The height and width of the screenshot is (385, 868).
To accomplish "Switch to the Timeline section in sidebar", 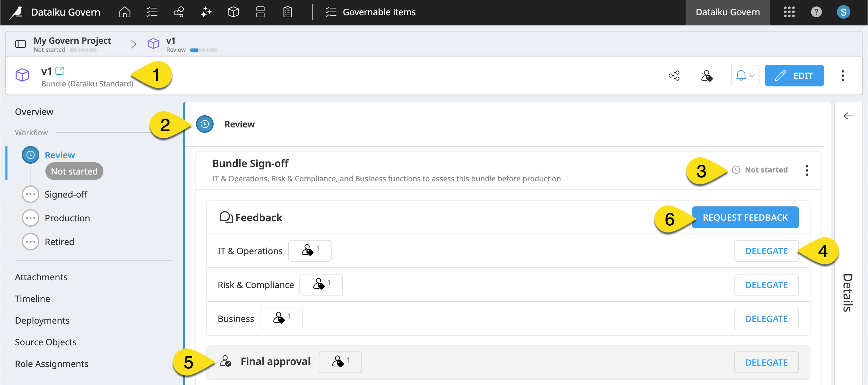I will [x=32, y=299].
